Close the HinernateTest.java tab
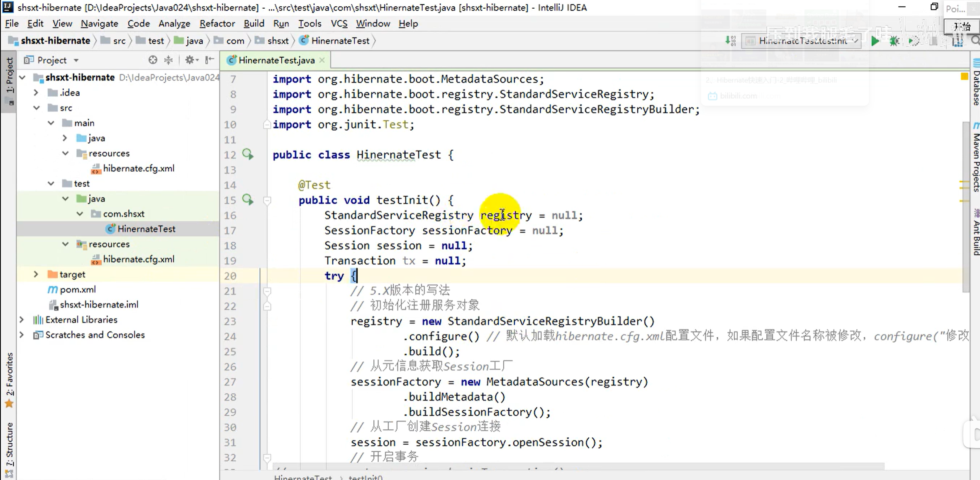This screenshot has height=480, width=980. pos(322,60)
